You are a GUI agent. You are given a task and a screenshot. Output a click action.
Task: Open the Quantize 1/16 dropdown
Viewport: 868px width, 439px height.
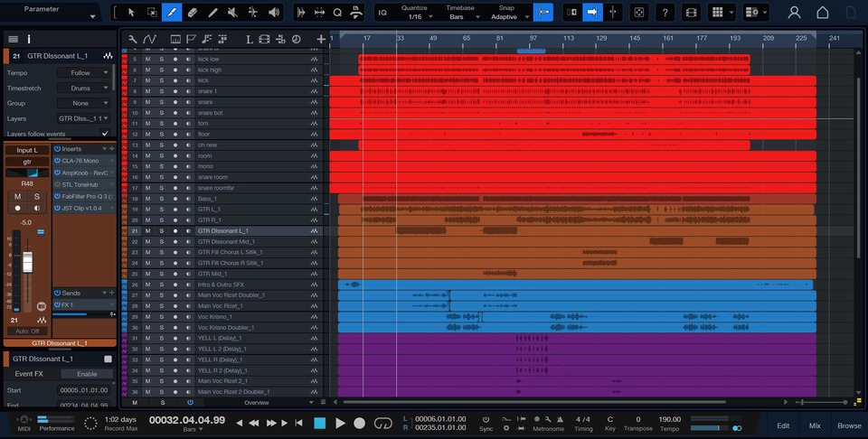(419, 17)
